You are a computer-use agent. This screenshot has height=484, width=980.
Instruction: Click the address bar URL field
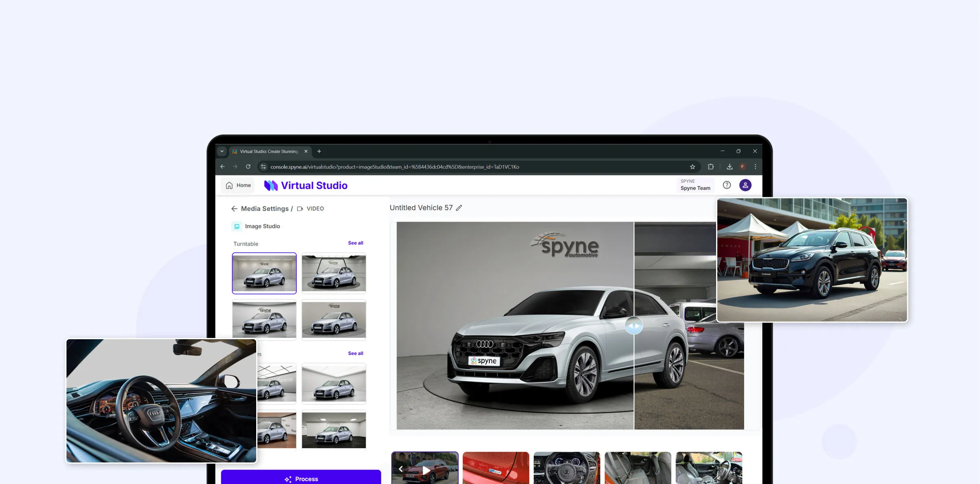click(394, 167)
